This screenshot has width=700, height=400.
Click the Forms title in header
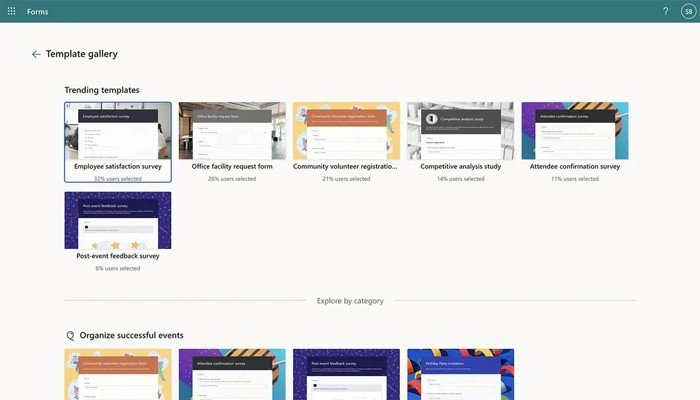pyautogui.click(x=37, y=11)
